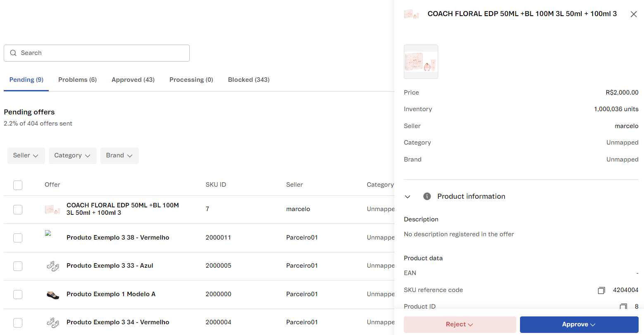Click the Produto Exemplo 1 Modelo A shoe icon

point(52,295)
